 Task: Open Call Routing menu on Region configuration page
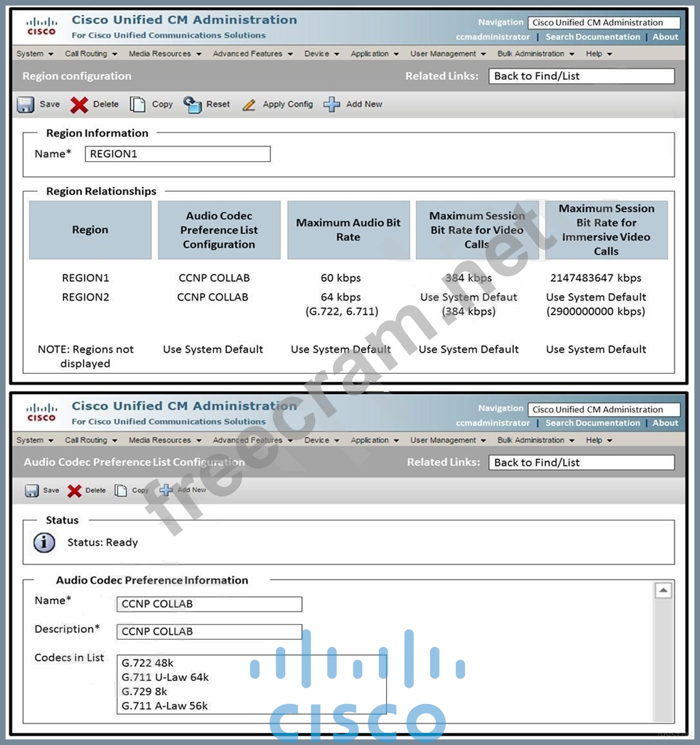click(x=91, y=54)
